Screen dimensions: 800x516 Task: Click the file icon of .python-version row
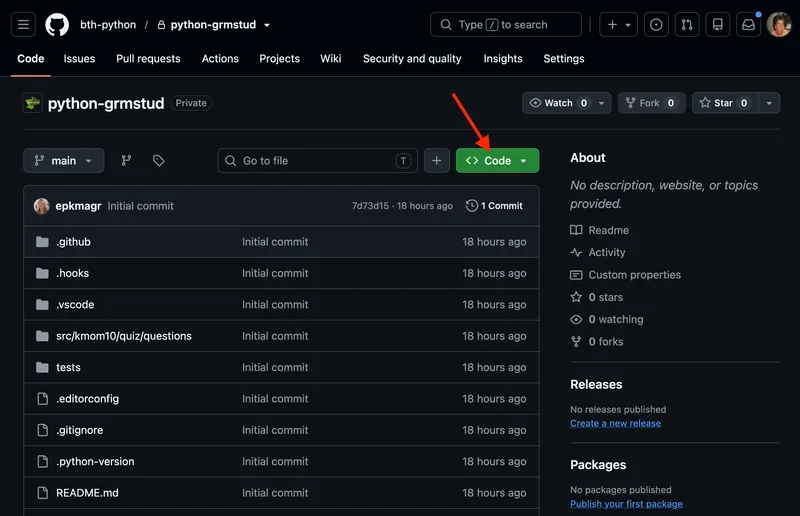(x=43, y=461)
